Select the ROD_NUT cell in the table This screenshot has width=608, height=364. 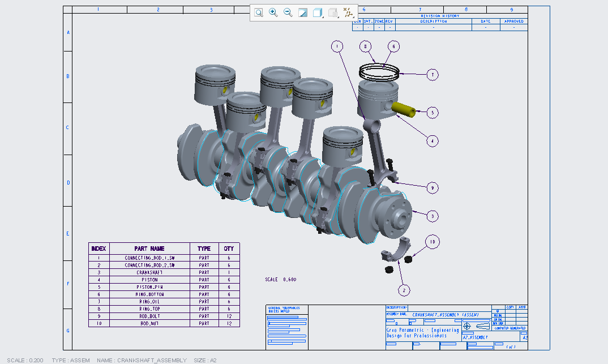tap(149, 323)
